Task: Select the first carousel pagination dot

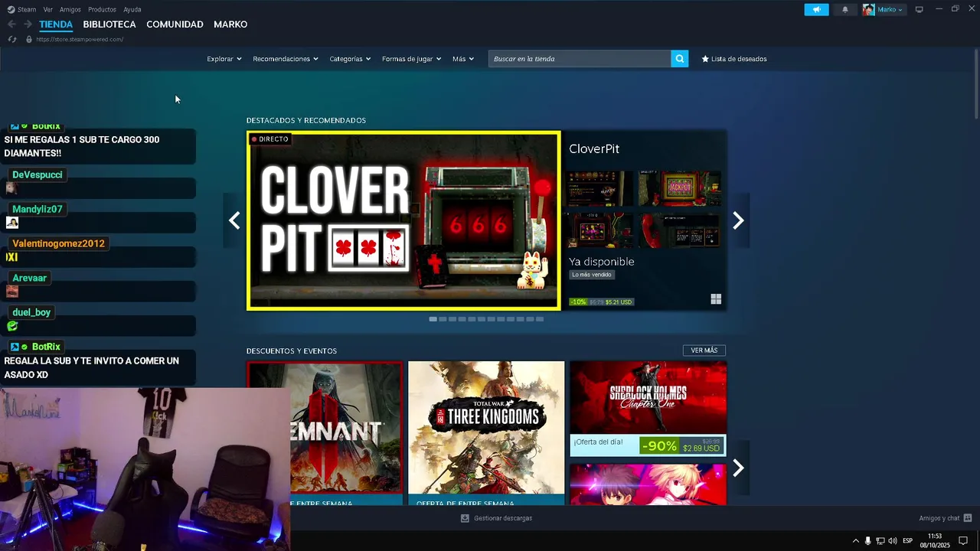Action: pyautogui.click(x=433, y=319)
